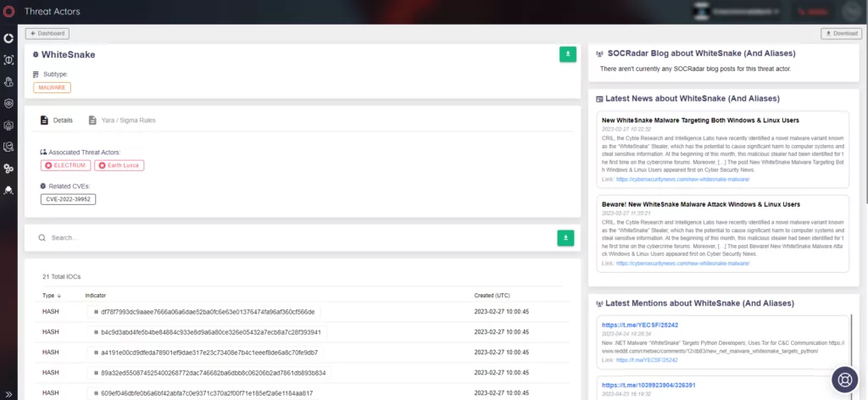Viewport: 868px width, 400px height.
Task: Open the seventh sidebar gears icon
Action: [8, 168]
